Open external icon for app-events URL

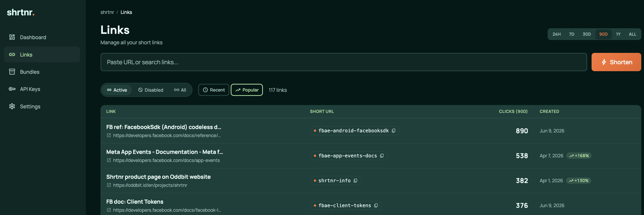[109, 160]
